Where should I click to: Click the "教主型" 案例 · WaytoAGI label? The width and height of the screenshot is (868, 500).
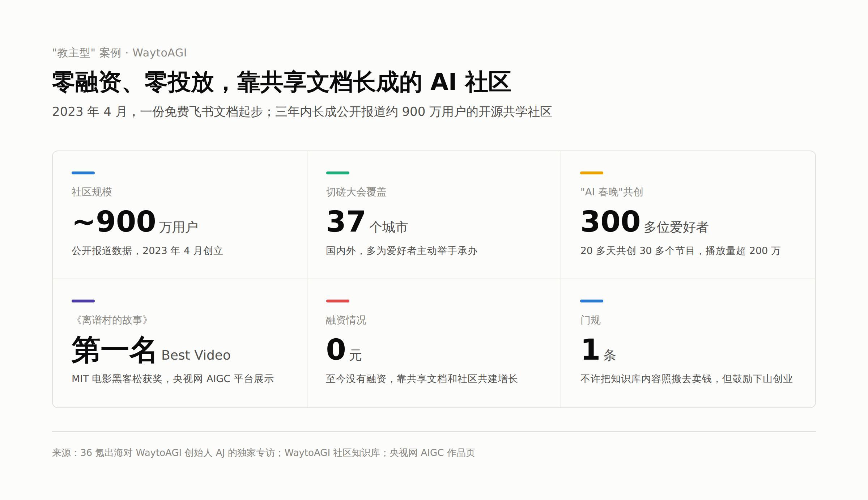[x=119, y=53]
